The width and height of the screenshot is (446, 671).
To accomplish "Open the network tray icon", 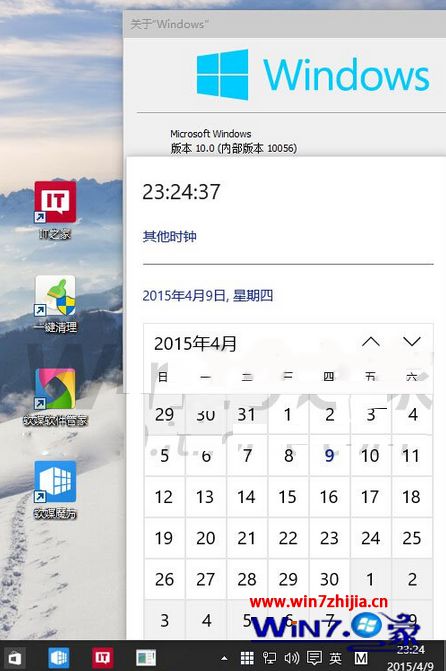I will [x=269, y=658].
